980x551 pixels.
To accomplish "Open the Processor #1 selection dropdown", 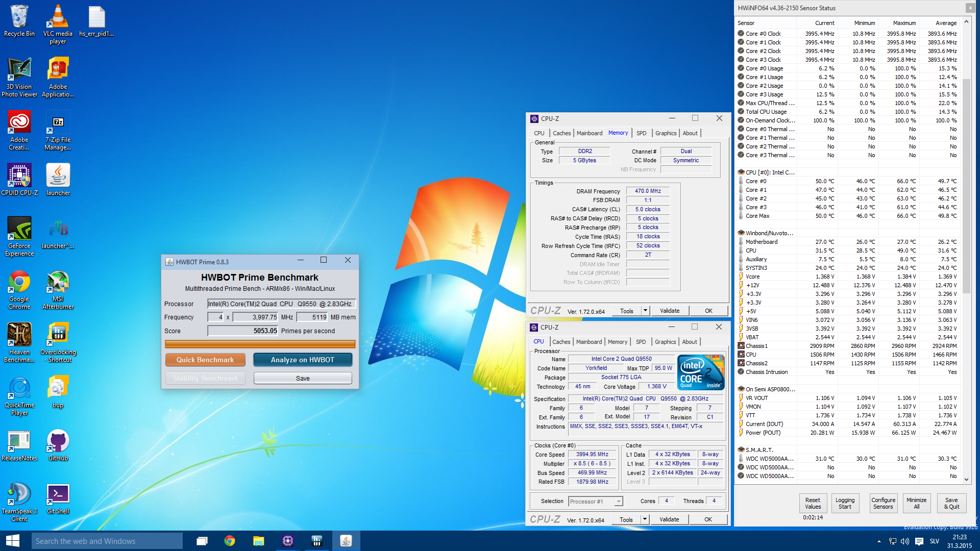I will (596, 502).
